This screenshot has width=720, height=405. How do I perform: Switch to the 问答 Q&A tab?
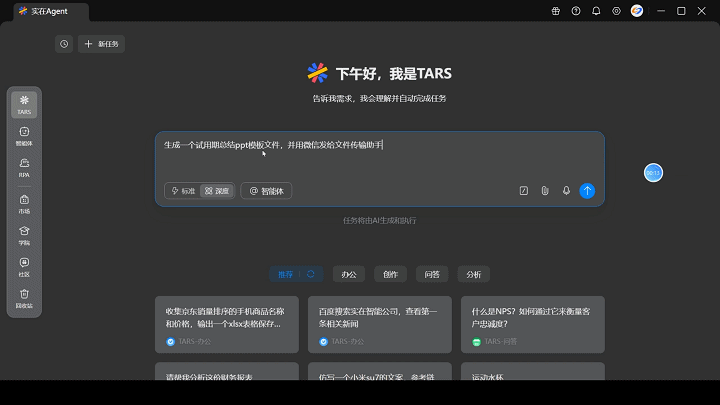tap(432, 274)
